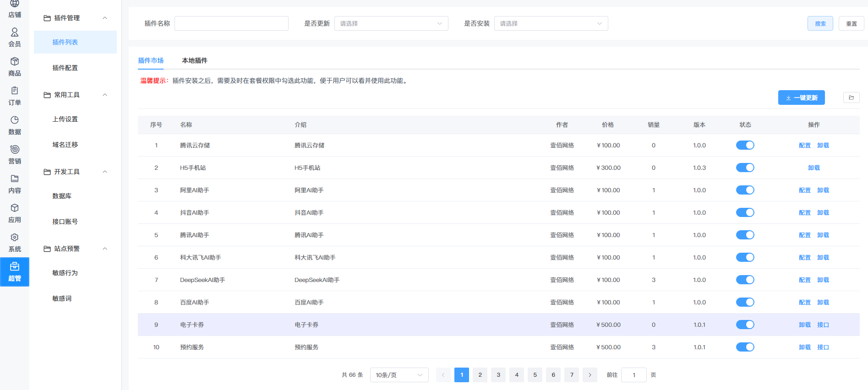
Task: Click 卸载 link for 百度AI助手
Action: click(823, 302)
